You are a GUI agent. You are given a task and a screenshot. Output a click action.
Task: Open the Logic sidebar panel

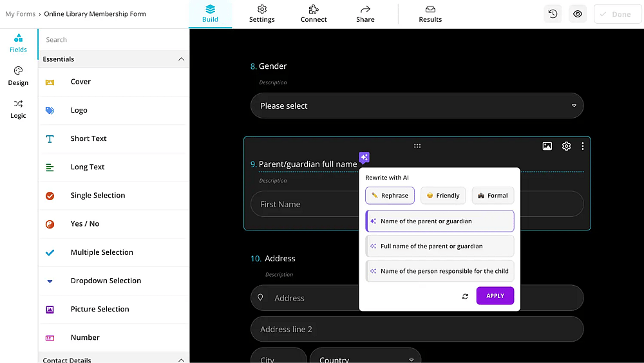[18, 109]
